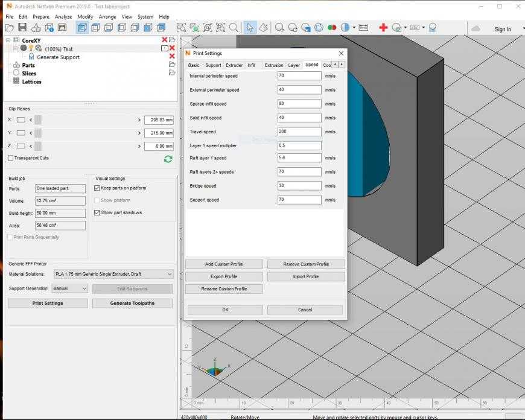Click the Add Custom Profile button
Screen dimensions: 525x420
224,264
